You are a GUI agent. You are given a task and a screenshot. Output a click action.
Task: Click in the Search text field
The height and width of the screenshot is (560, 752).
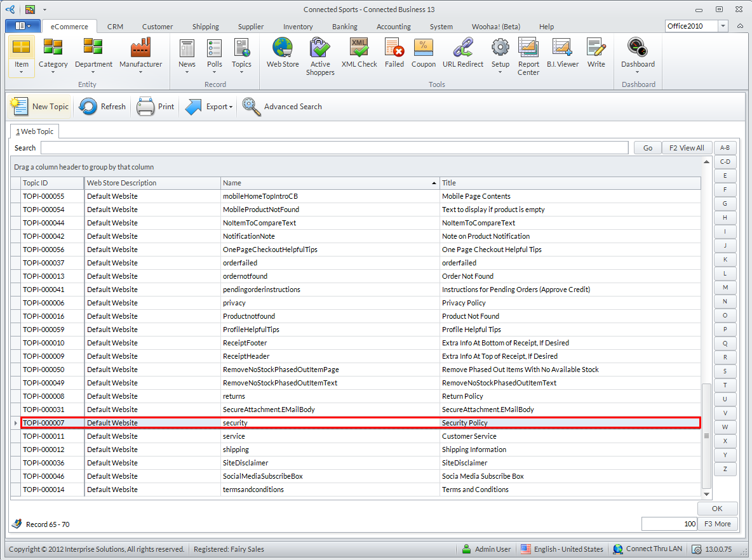click(x=334, y=148)
